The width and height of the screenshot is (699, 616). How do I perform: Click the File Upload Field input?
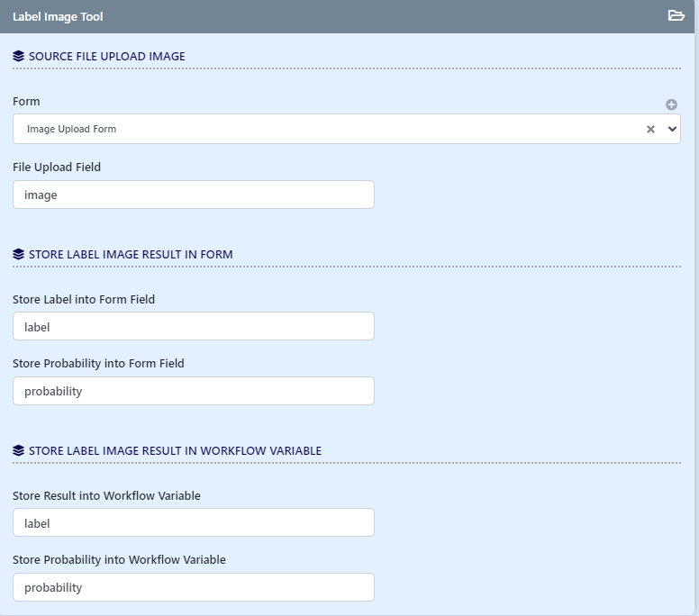[194, 195]
